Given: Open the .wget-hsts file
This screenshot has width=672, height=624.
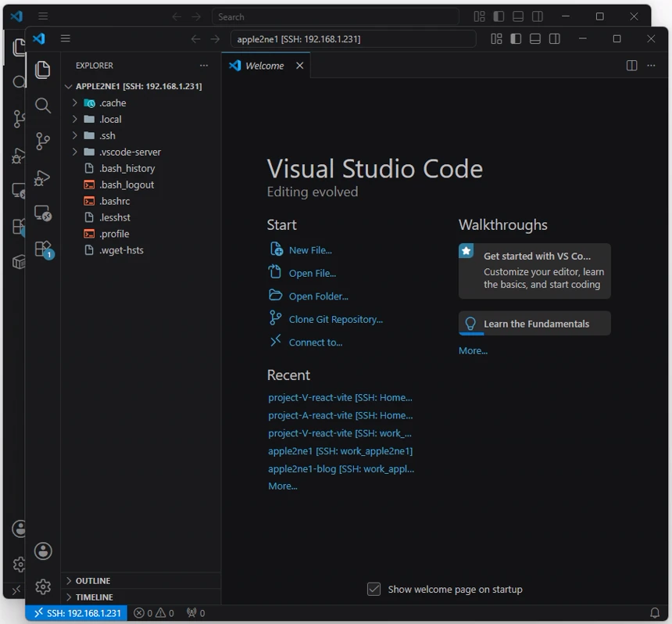Looking at the screenshot, I should (x=141, y=250).
